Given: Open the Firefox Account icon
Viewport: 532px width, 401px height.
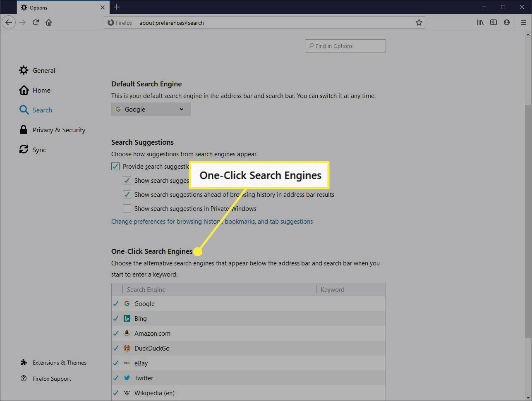Looking at the screenshot, I should pyautogui.click(x=507, y=22).
